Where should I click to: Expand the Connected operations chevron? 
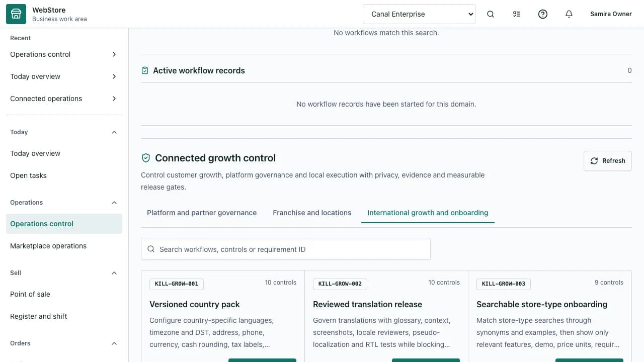click(114, 99)
